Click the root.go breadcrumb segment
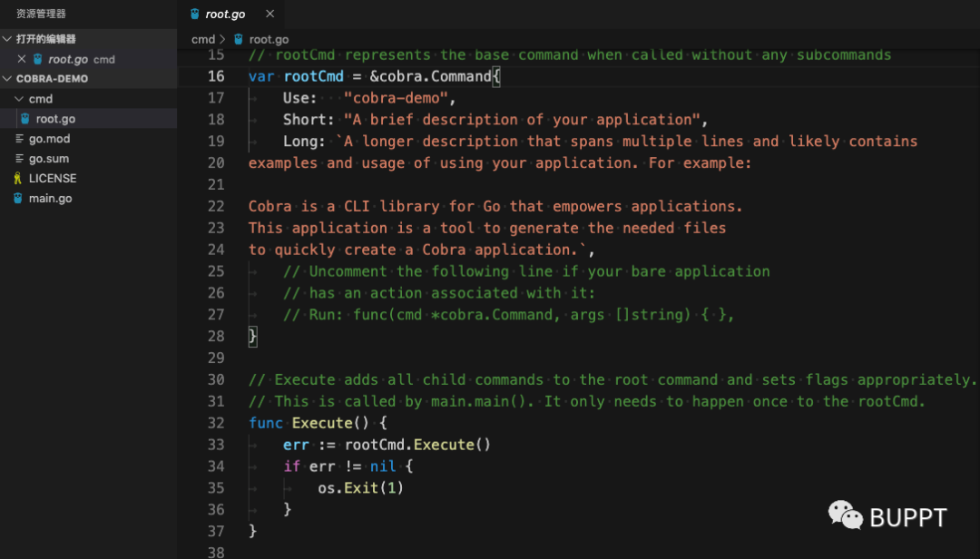The height and width of the screenshot is (559, 980). pos(269,39)
